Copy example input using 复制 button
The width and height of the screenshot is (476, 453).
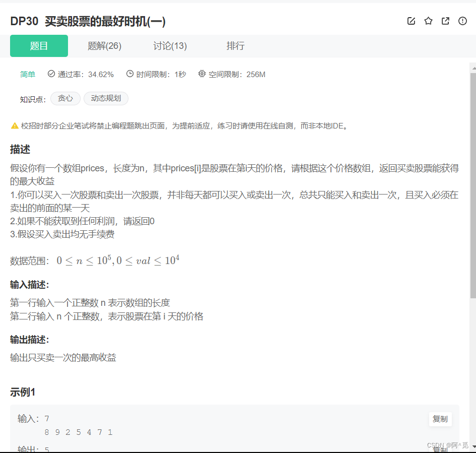point(439,419)
